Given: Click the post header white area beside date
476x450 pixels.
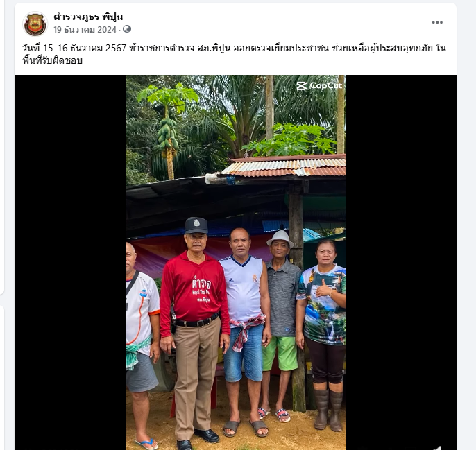Looking at the screenshot, I should 273,29.
